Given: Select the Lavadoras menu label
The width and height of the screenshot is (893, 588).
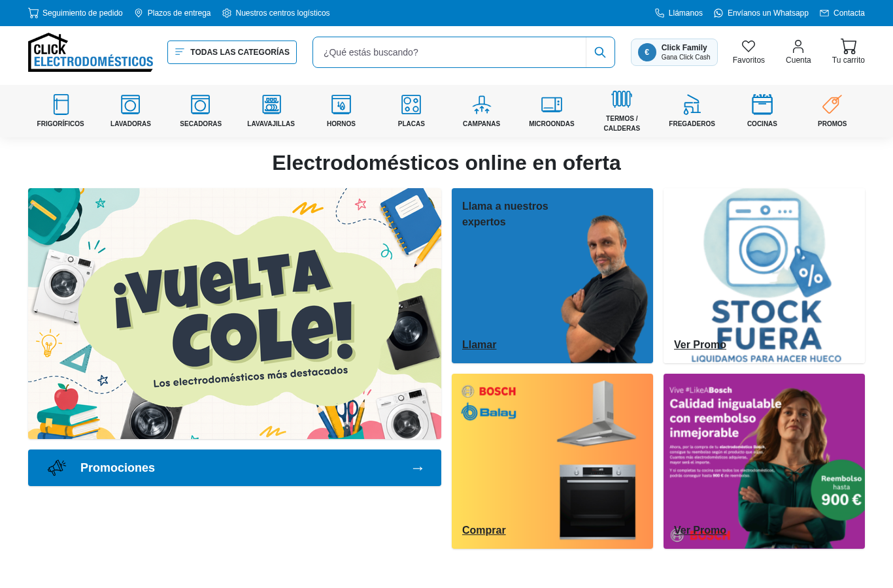Looking at the screenshot, I should point(131,123).
